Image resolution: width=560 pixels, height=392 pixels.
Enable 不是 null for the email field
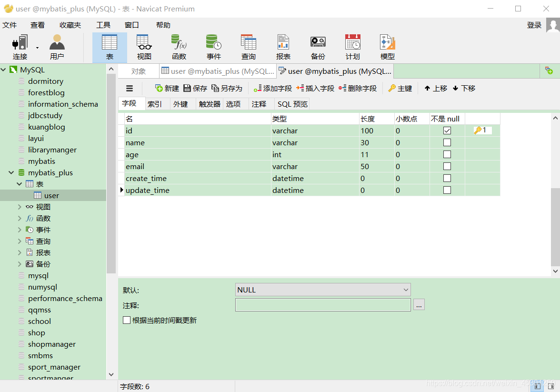coord(447,166)
